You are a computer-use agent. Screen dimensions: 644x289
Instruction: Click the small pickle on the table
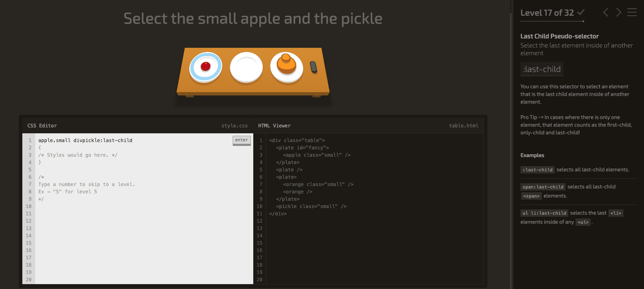tap(314, 67)
